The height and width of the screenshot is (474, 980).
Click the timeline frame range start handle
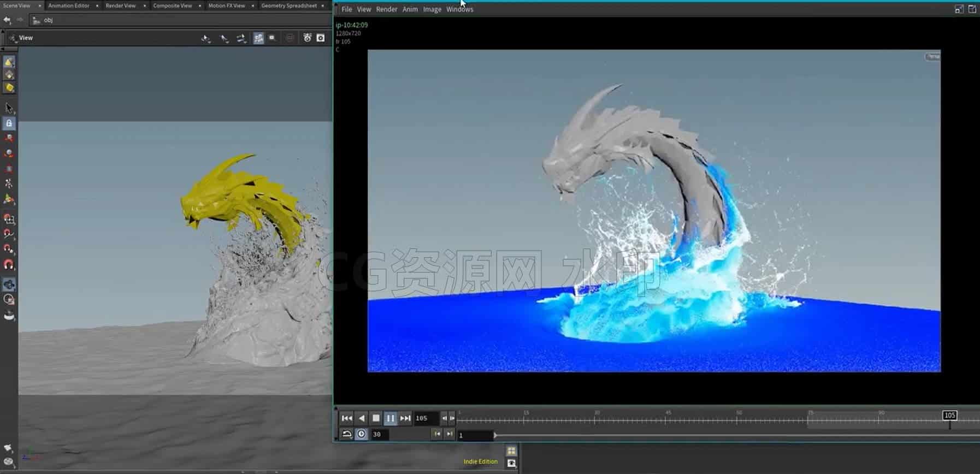click(x=495, y=435)
